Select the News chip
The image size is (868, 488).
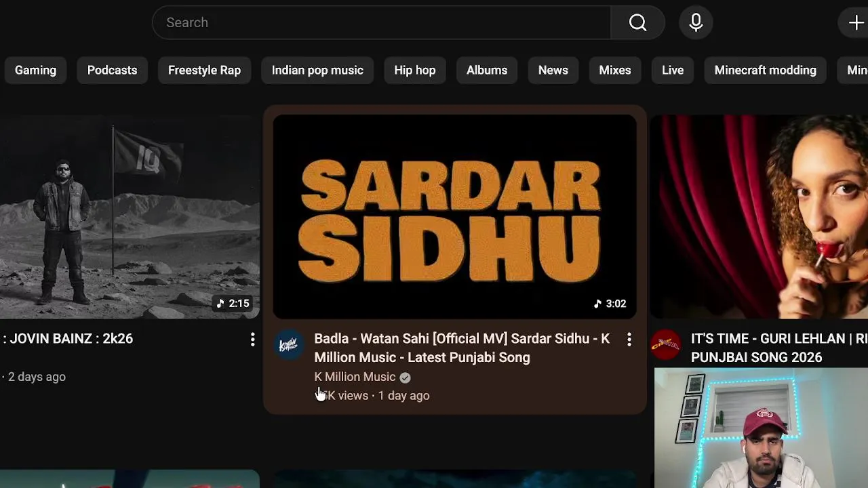click(x=553, y=70)
